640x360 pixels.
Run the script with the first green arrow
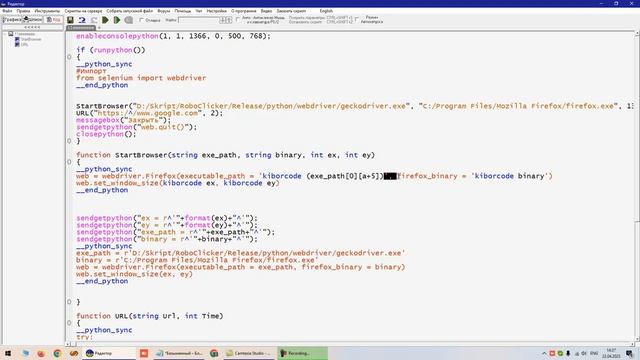click(105, 20)
